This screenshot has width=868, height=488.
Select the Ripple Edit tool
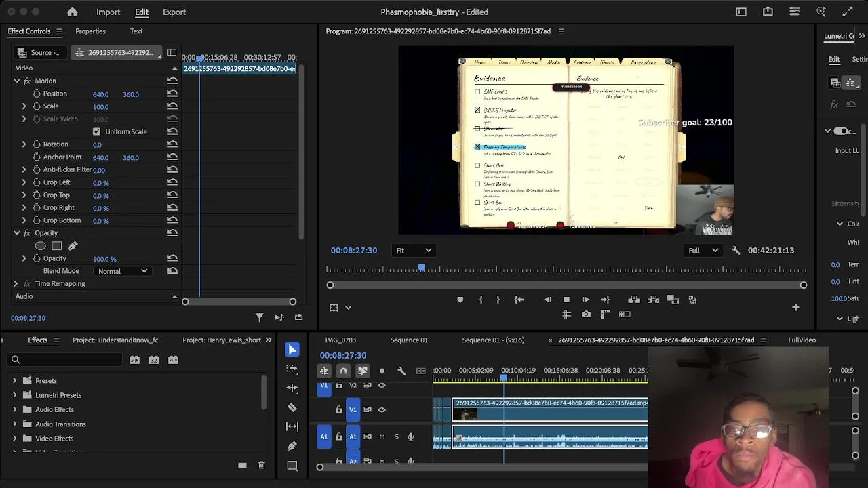tap(292, 388)
